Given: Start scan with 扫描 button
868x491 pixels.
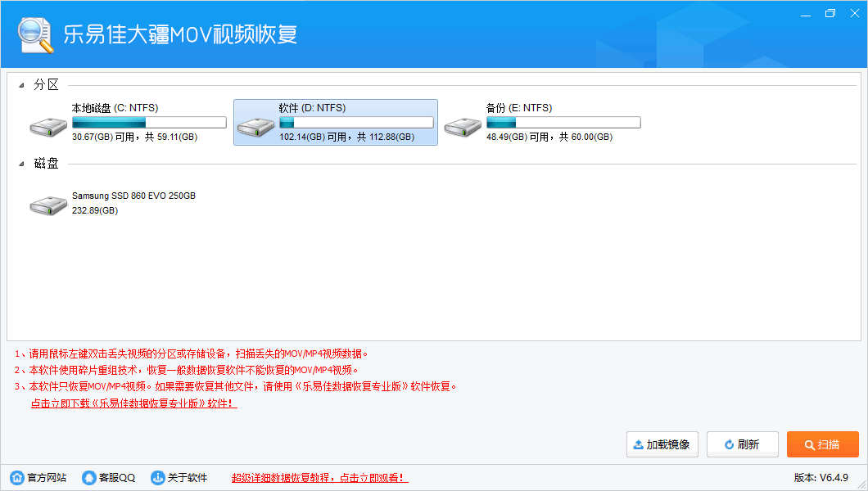Looking at the screenshot, I should [x=823, y=444].
